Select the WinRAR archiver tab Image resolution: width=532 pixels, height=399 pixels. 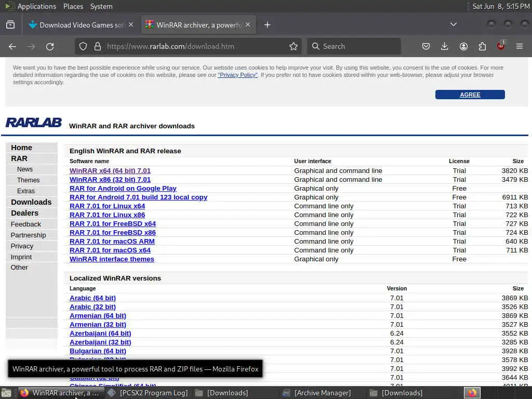pyautogui.click(x=198, y=25)
